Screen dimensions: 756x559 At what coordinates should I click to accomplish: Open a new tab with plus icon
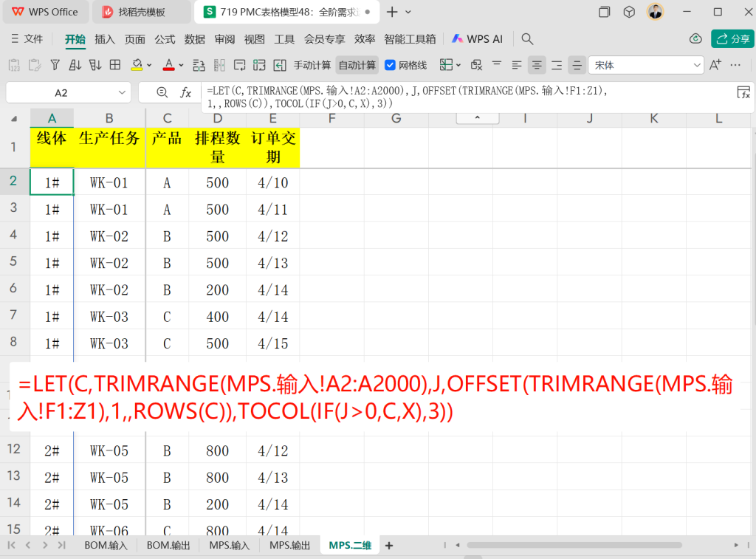[x=392, y=12]
